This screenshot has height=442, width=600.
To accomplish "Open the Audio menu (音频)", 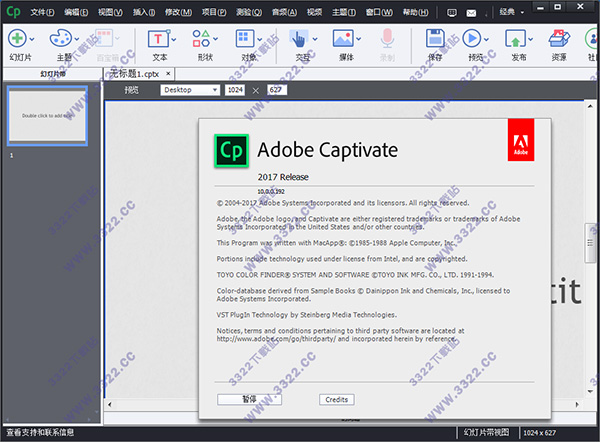I will [284, 12].
